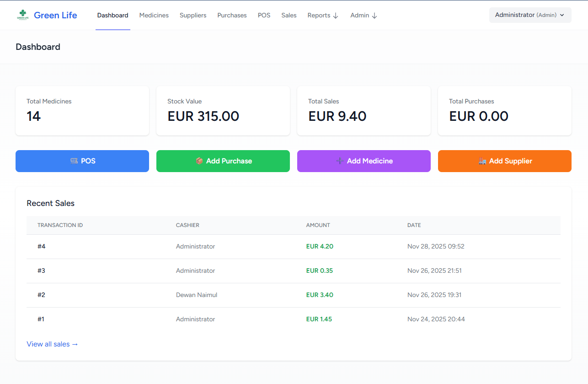Expand the Reports dropdown menu

[323, 16]
